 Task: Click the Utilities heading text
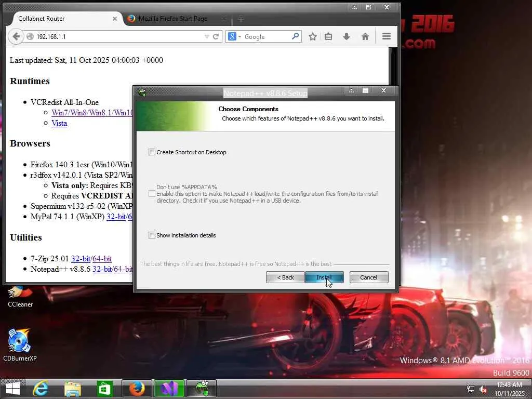tap(26, 237)
